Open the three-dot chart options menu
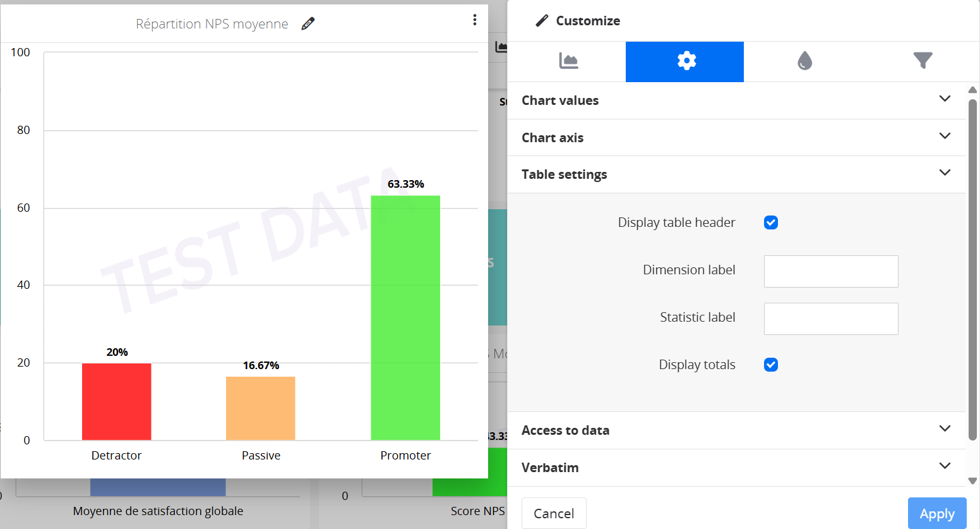 coord(474,20)
